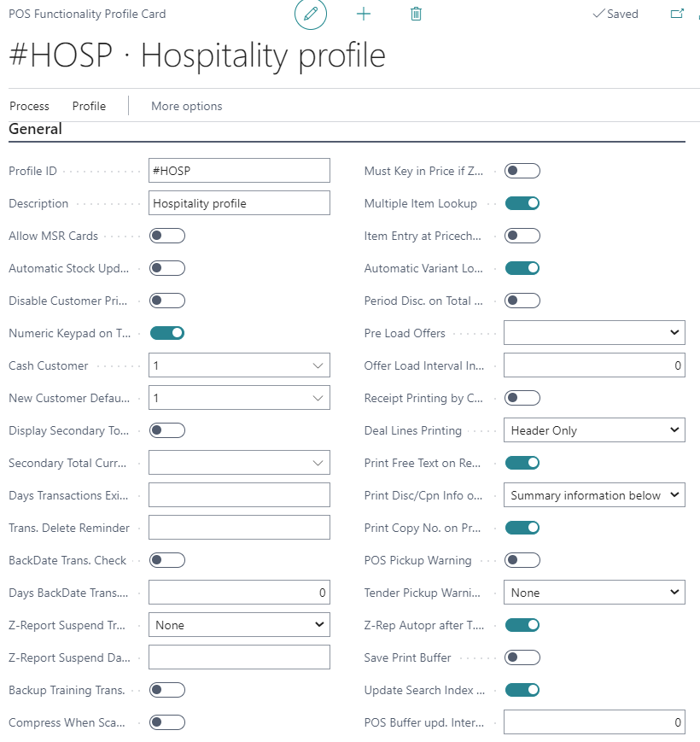Toggle the POS Pickup Warning switch
Screen dimensions: 700x742
click(x=522, y=560)
